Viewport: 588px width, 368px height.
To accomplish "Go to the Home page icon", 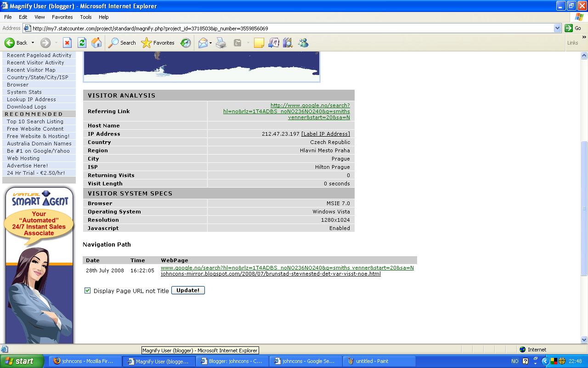I will click(x=96, y=43).
